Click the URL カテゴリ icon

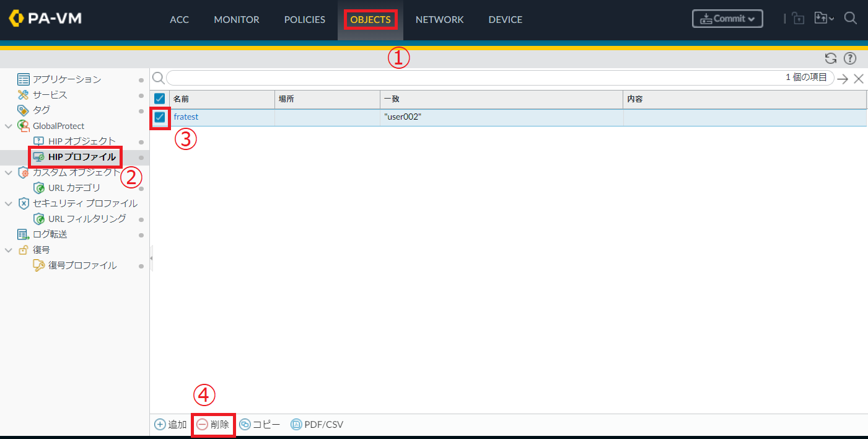click(x=39, y=188)
